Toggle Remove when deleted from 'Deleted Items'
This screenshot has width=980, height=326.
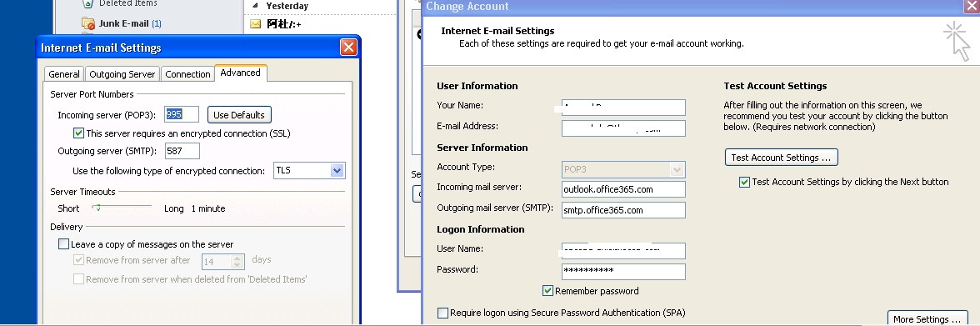pos(78,279)
